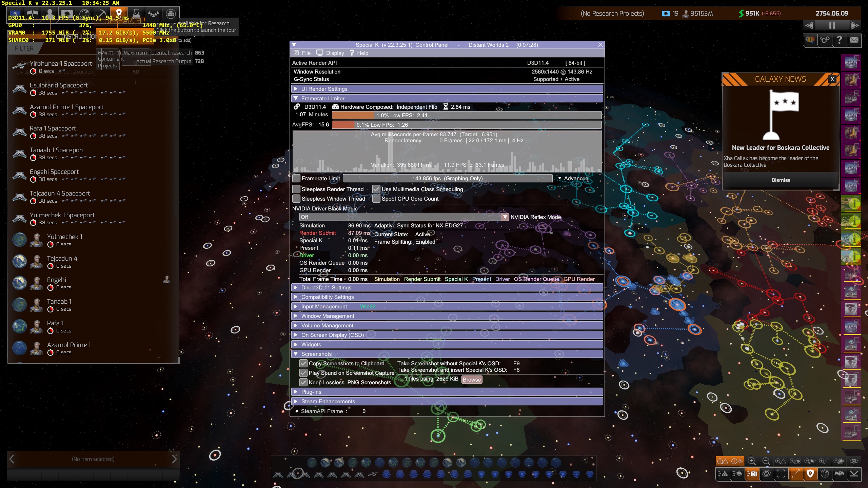Screen dimensions: 868x488
Task: Toggle Spoof CPU Core Count checkbox
Action: (x=376, y=199)
